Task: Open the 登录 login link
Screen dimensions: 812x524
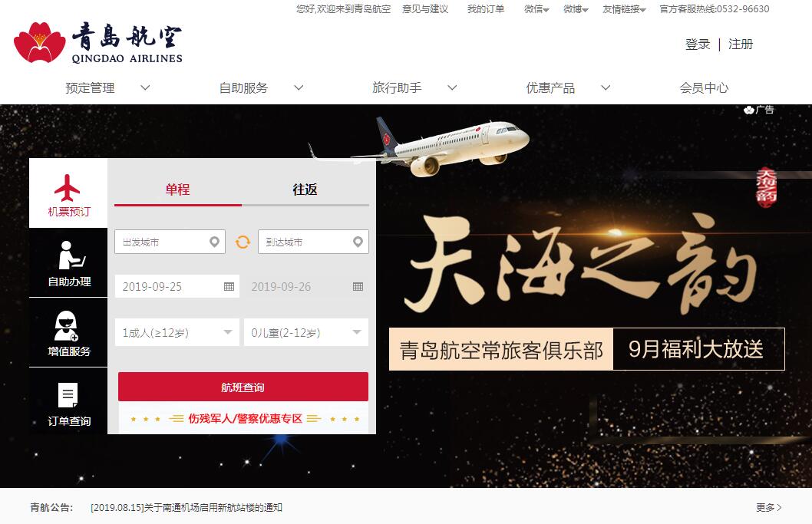Action: (698, 44)
